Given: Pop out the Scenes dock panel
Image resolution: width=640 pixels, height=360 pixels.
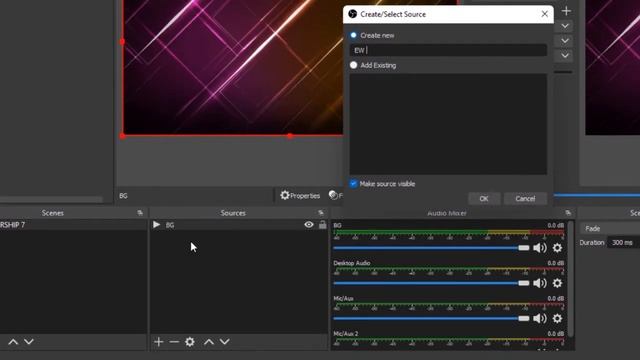Looking at the screenshot, I should pyautogui.click(x=140, y=213).
